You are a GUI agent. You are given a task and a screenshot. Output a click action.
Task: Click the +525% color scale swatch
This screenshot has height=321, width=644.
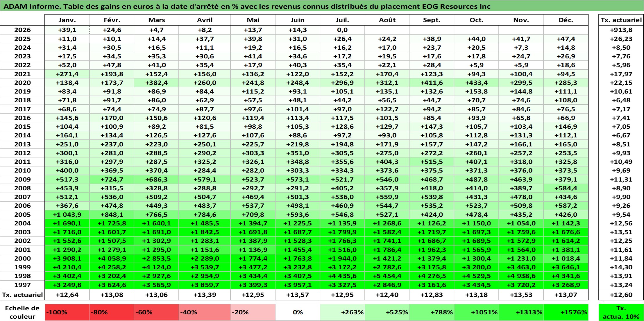[387, 312]
